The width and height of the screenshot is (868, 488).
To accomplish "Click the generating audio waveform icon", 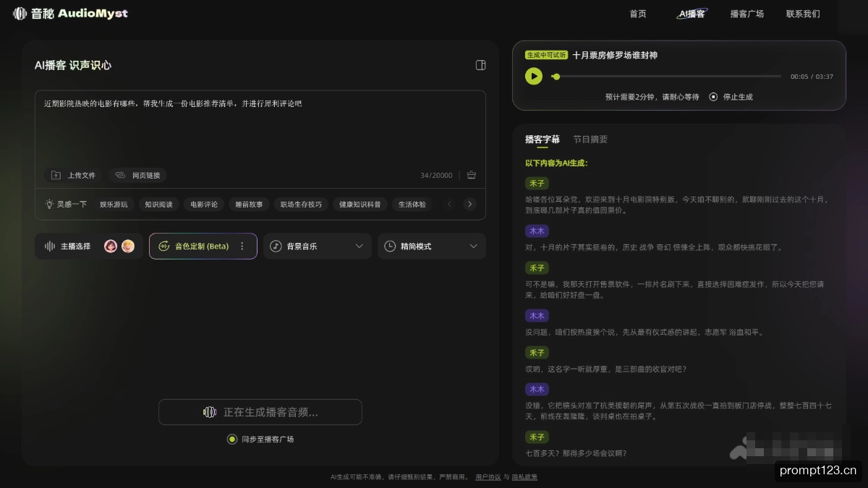I will pyautogui.click(x=210, y=412).
